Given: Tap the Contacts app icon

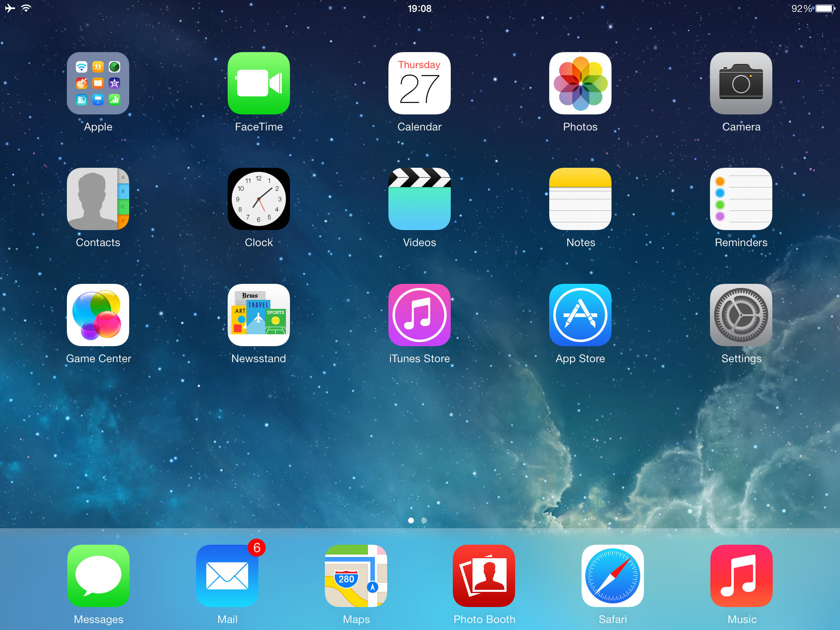Looking at the screenshot, I should pyautogui.click(x=98, y=199).
